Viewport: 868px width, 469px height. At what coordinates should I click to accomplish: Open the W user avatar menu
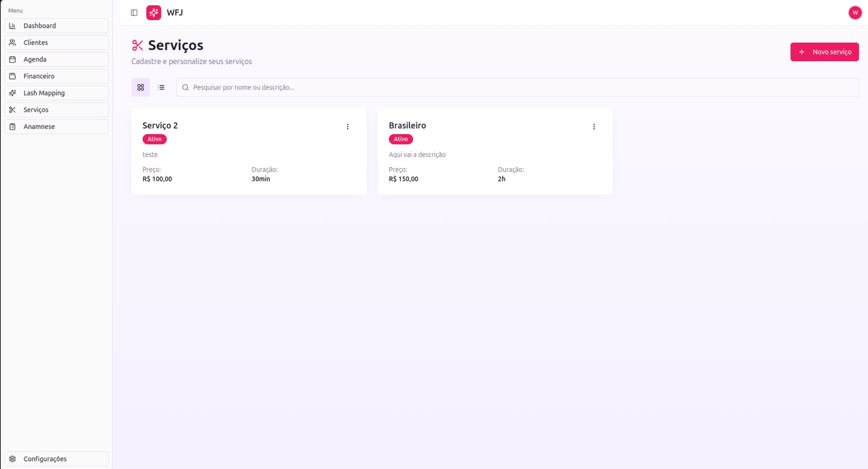tap(855, 13)
